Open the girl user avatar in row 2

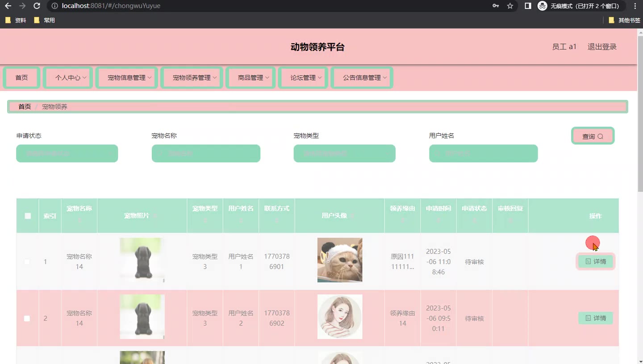click(x=340, y=317)
